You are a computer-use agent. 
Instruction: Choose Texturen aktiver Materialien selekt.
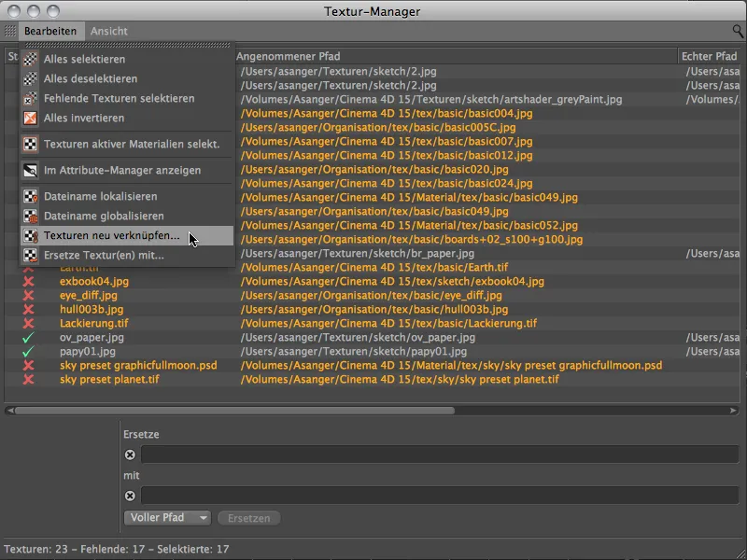click(x=127, y=144)
